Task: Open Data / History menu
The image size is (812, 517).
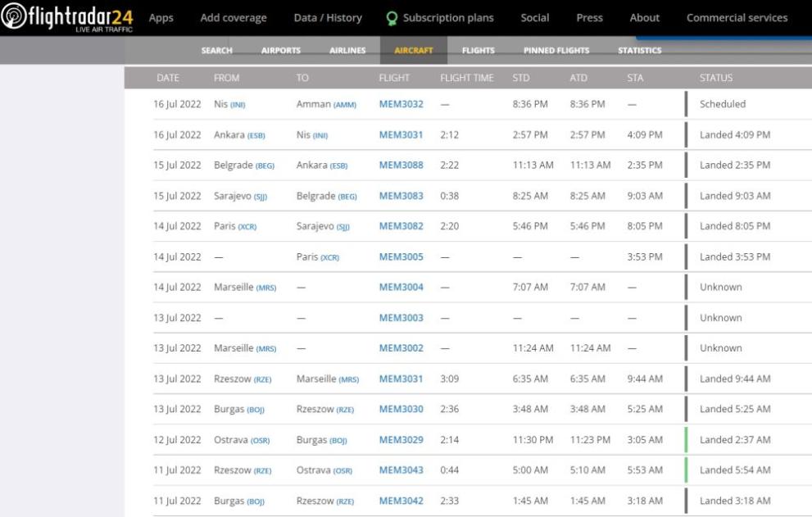Action: [x=328, y=18]
